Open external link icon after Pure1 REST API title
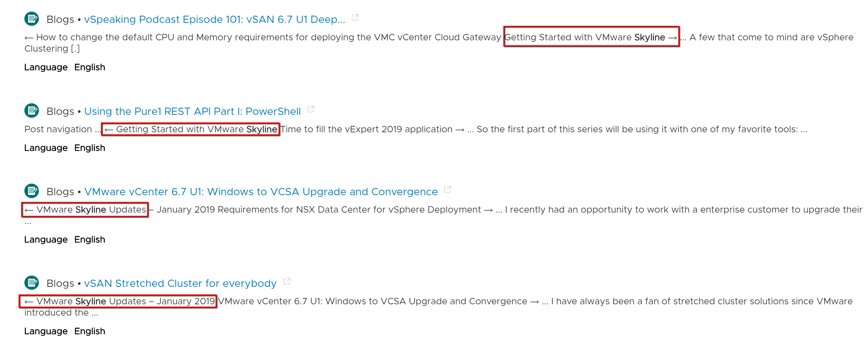 point(311,109)
